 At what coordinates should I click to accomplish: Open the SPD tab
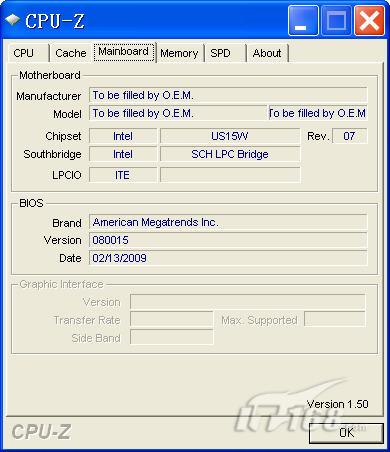click(x=225, y=53)
